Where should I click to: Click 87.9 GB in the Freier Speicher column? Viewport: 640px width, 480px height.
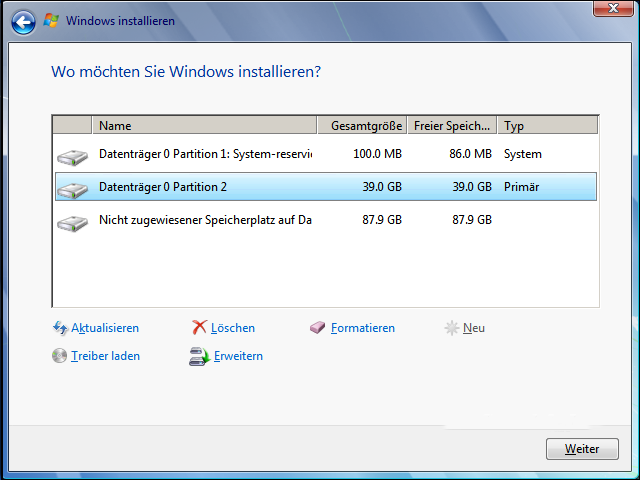(472, 220)
